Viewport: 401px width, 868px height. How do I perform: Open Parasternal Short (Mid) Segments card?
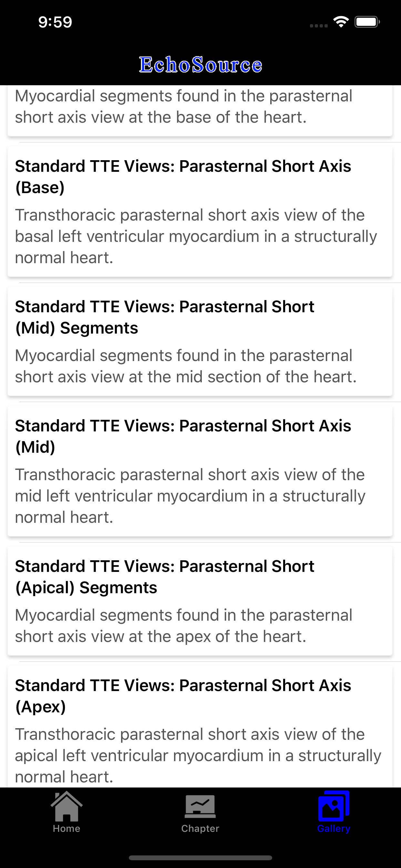pos(200,341)
